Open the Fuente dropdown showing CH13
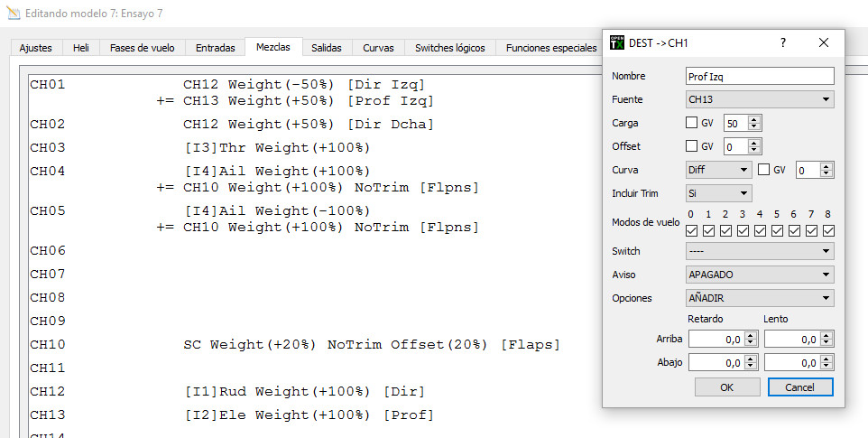The height and width of the screenshot is (438, 868). pyautogui.click(x=759, y=99)
